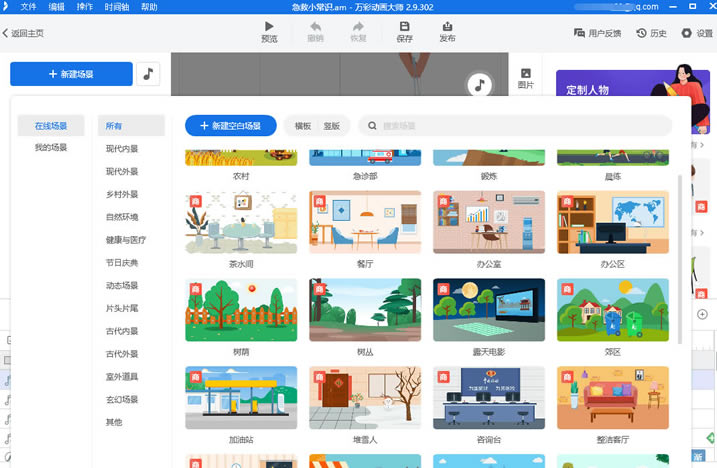The height and width of the screenshot is (468, 717).
Task: Open the 操作 menu
Action: [85, 7]
